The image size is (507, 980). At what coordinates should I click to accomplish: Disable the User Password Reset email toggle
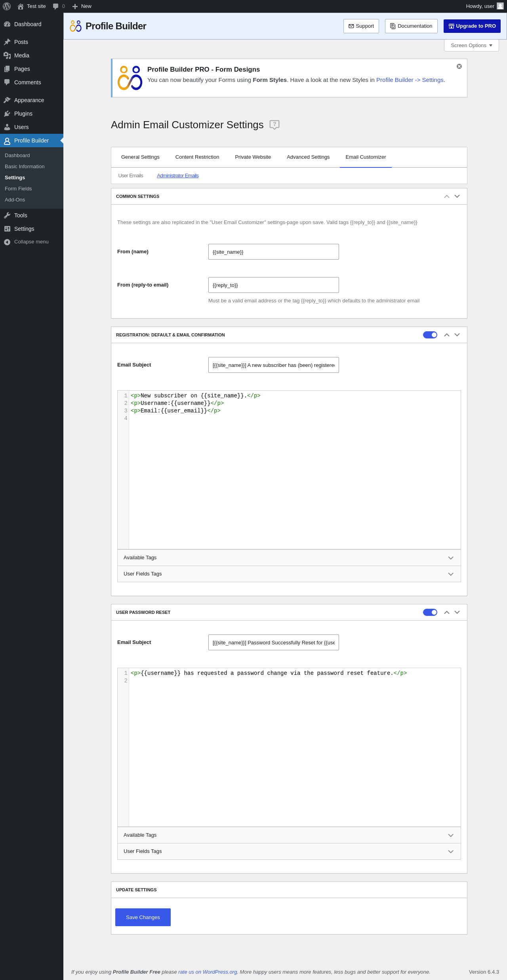coord(430,612)
